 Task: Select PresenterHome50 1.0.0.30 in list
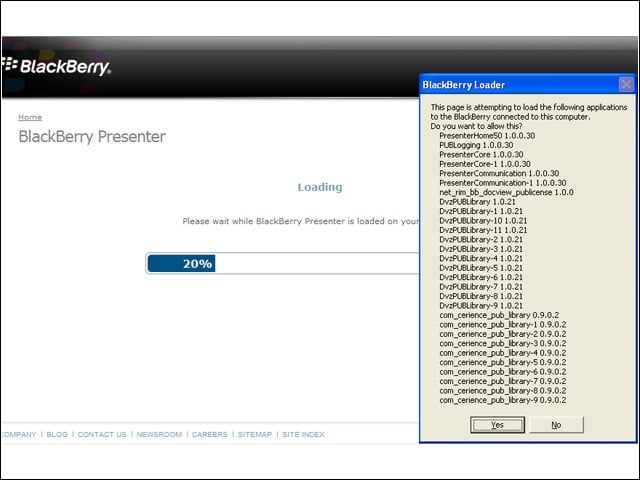[487, 136]
